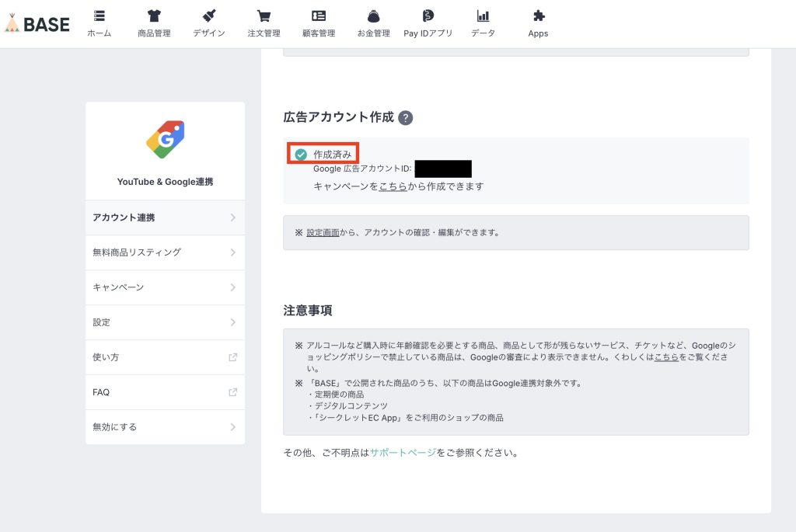796x532 pixels.
Task: Select アカウント連携 in sidebar
Action: [x=165, y=217]
